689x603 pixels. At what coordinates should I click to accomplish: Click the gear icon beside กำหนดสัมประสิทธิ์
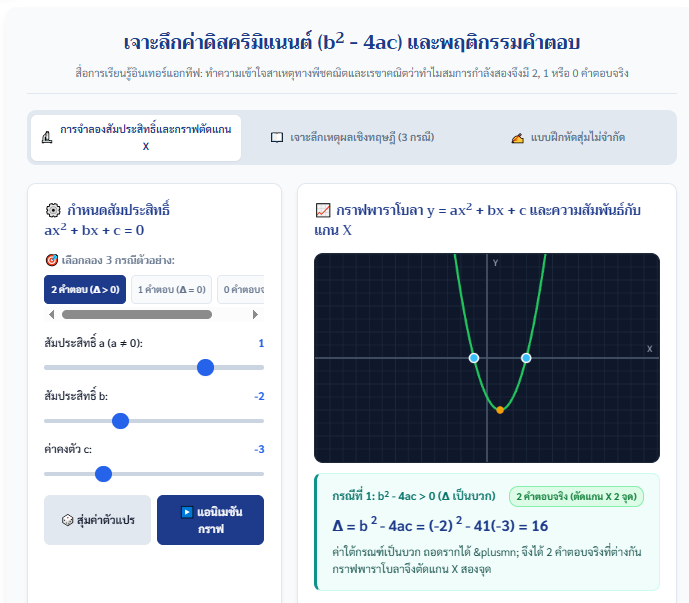click(53, 210)
